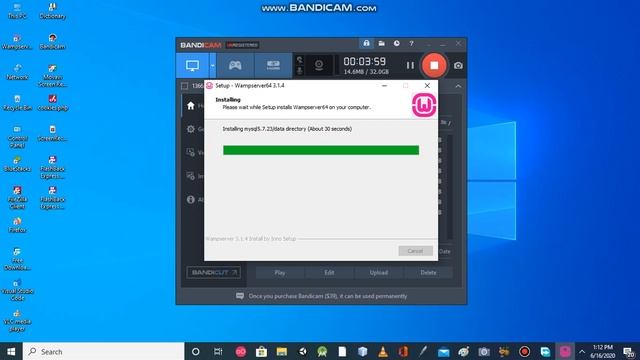The width and height of the screenshot is (640, 360).
Task: Select Firefox desktop icon
Action: coord(17,225)
